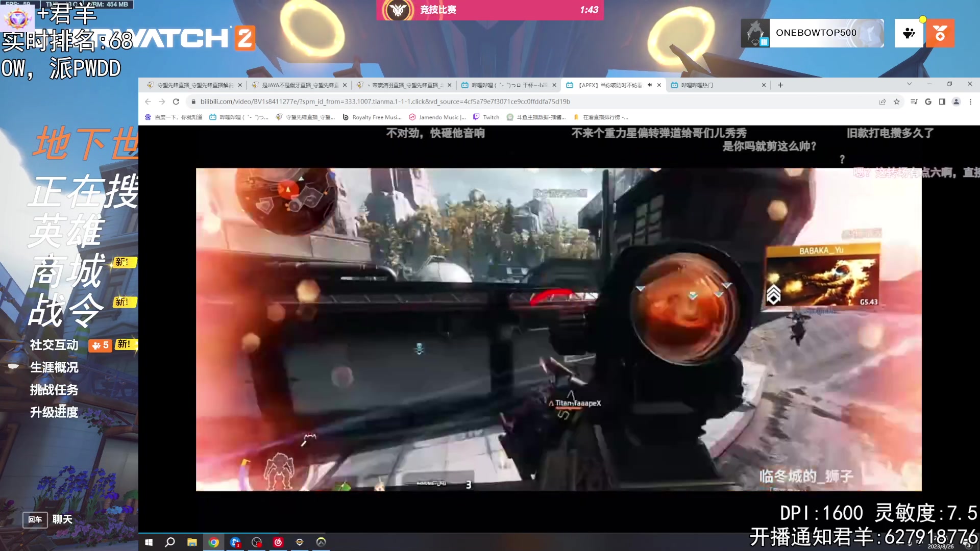The height and width of the screenshot is (551, 980).
Task: Click the Google extension icon
Action: (x=928, y=102)
